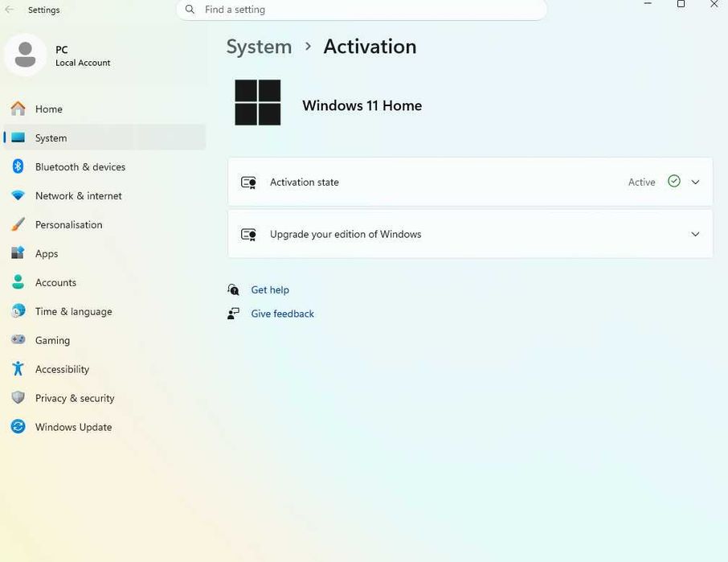Click the Bluetooth icon in sidebar

[x=18, y=166]
